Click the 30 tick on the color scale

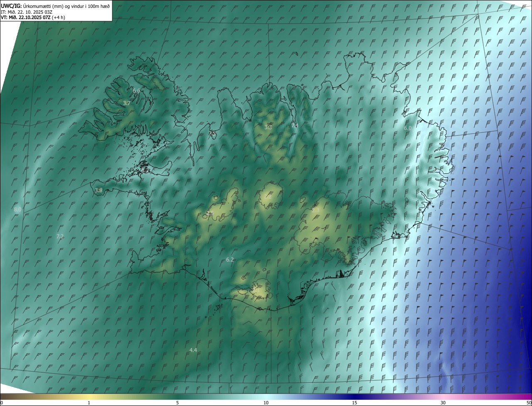pos(443,403)
